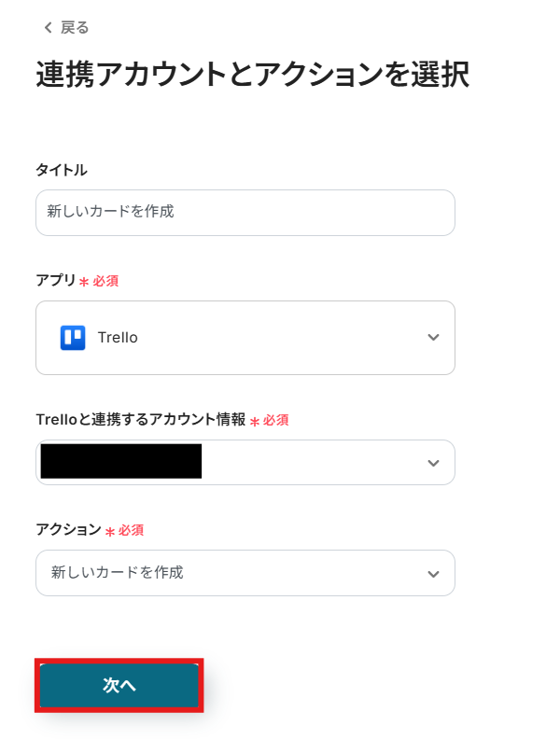Click the 必須 marker beside アクション
This screenshot has height=740, width=560.
(131, 530)
